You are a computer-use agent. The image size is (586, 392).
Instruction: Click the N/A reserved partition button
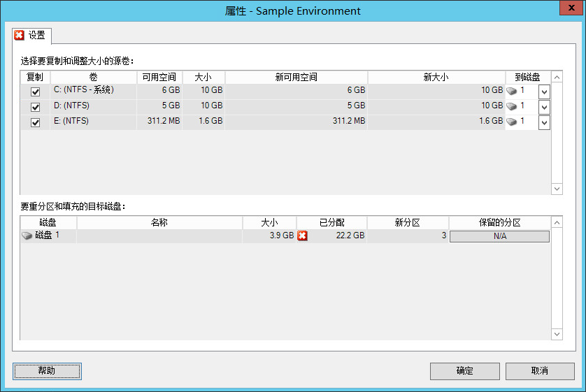tap(499, 236)
